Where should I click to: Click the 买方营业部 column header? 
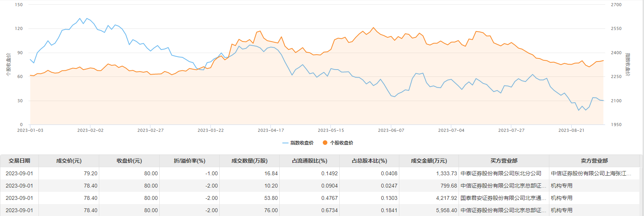click(504, 161)
